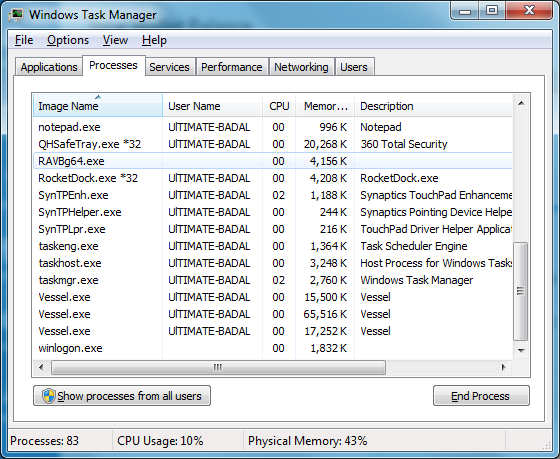Select RocketDock.exe *32 process

[x=272, y=178]
